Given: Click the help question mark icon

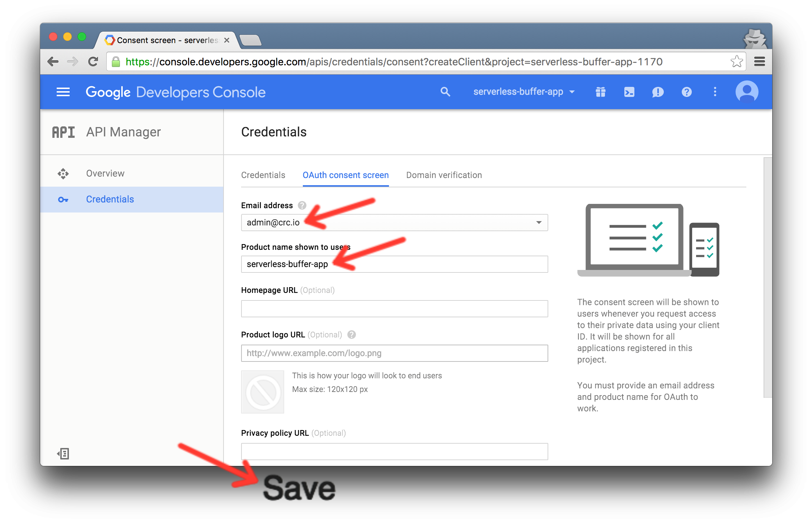Looking at the screenshot, I should pos(686,92).
